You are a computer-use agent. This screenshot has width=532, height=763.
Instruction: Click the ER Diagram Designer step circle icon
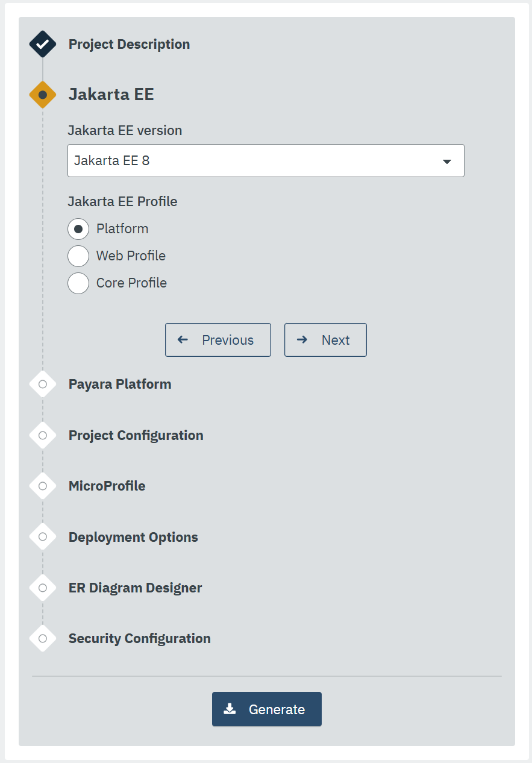42,587
